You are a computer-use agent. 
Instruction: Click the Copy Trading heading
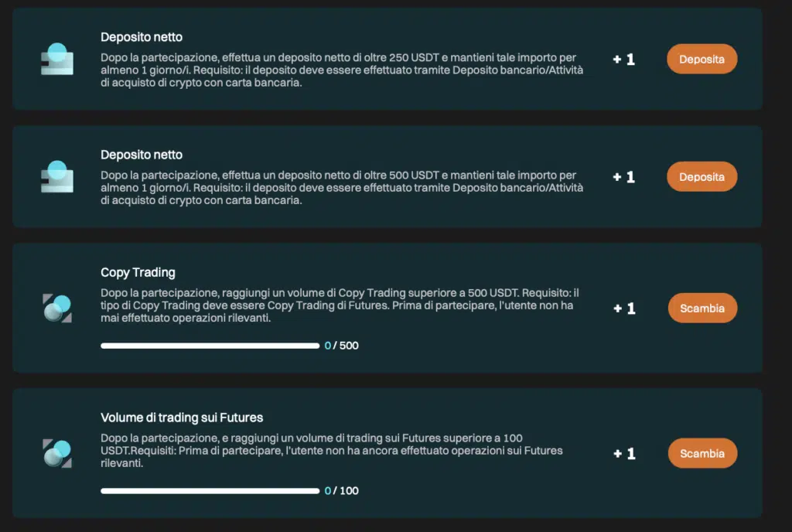pos(138,272)
